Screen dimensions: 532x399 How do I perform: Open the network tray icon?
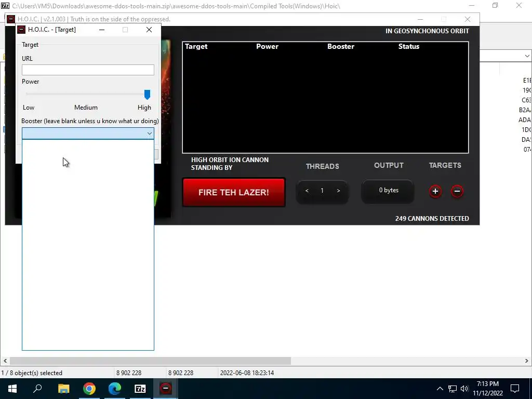coord(453,389)
